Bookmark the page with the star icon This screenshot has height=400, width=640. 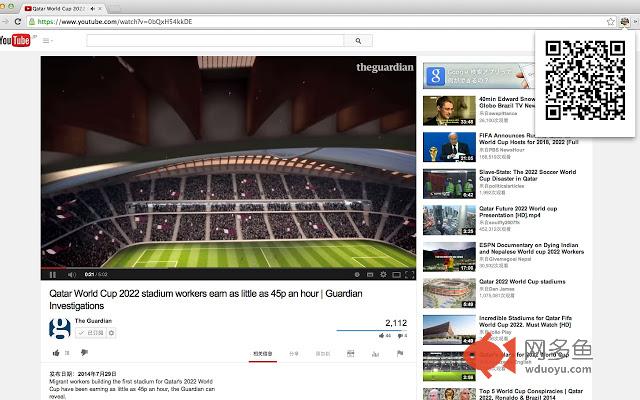pyautogui.click(x=611, y=22)
